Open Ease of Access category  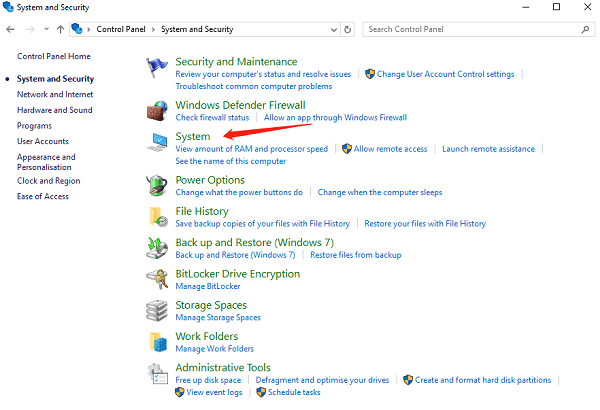[43, 196]
